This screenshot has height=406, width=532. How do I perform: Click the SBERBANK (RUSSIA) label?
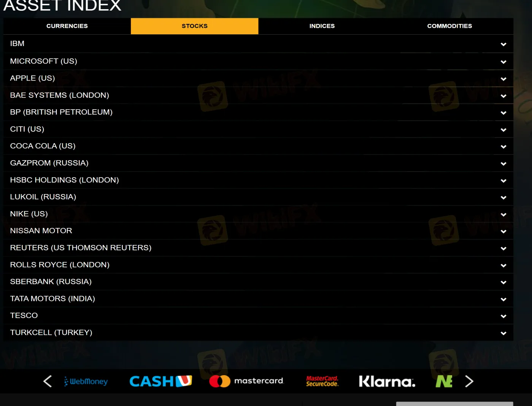pyautogui.click(x=51, y=282)
